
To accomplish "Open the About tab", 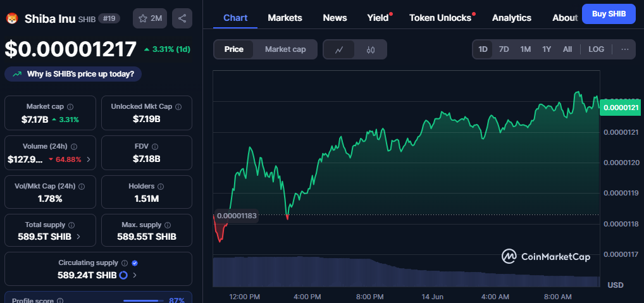I will [x=565, y=18].
